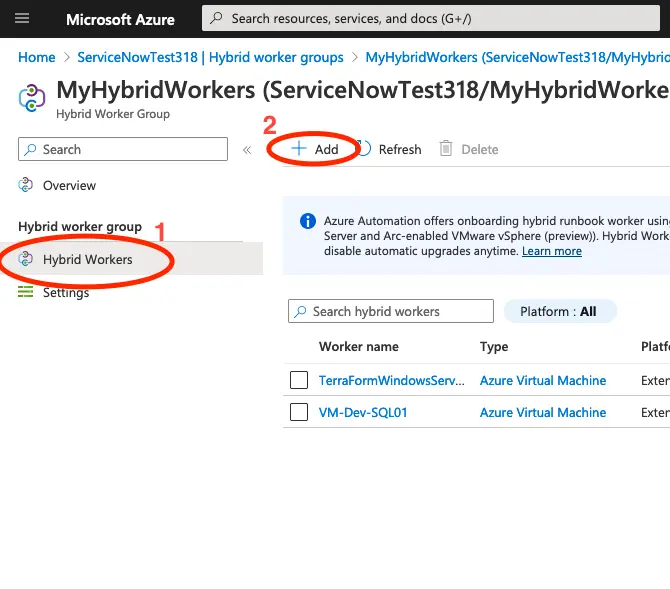The height and width of the screenshot is (589, 670).
Task: Open the Learn more link
Action: click(x=552, y=251)
